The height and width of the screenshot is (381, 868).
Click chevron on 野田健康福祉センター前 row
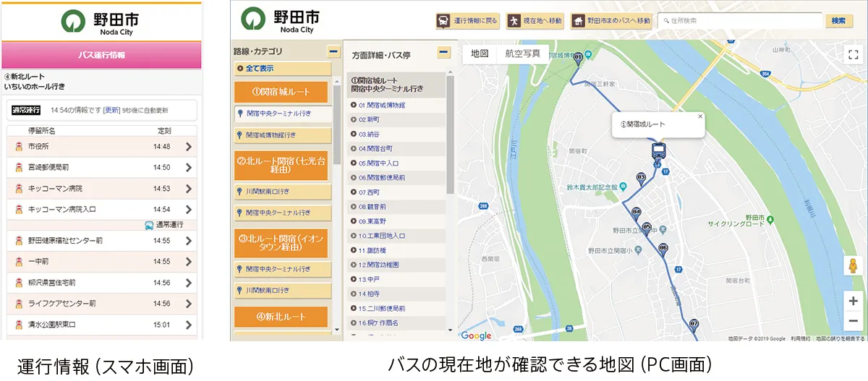click(189, 241)
